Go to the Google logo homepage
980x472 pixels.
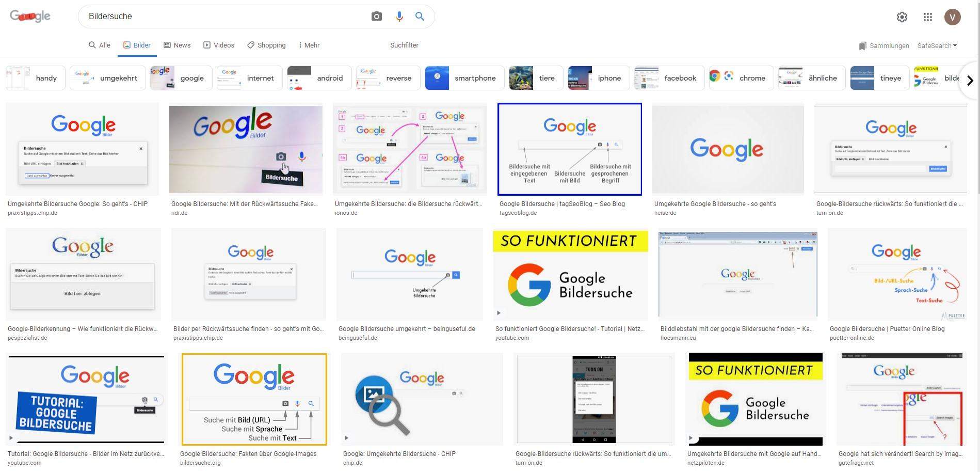pyautogui.click(x=30, y=16)
